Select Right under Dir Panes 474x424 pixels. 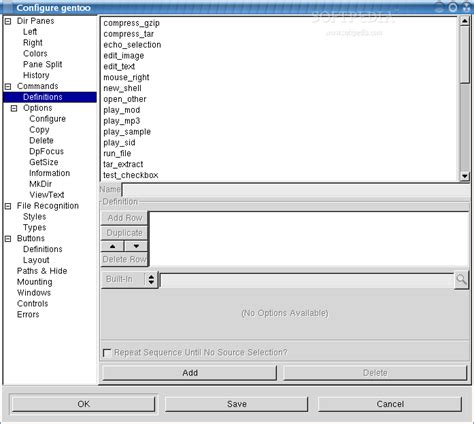33,43
